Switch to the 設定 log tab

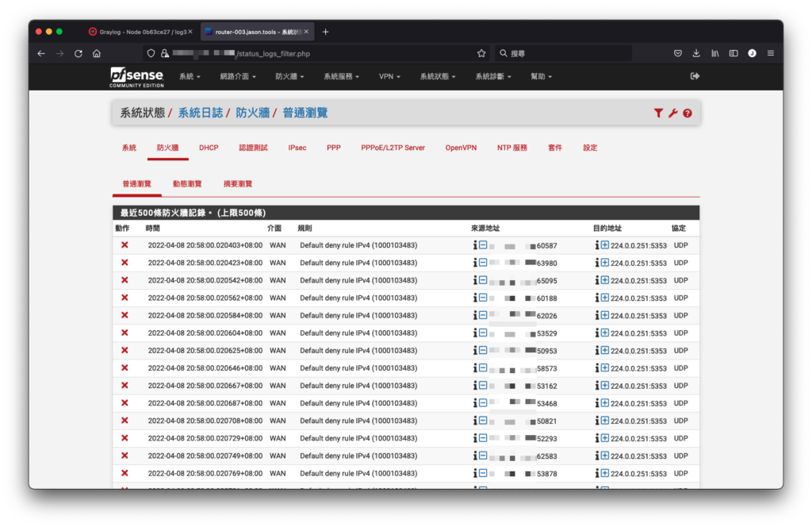pos(590,148)
